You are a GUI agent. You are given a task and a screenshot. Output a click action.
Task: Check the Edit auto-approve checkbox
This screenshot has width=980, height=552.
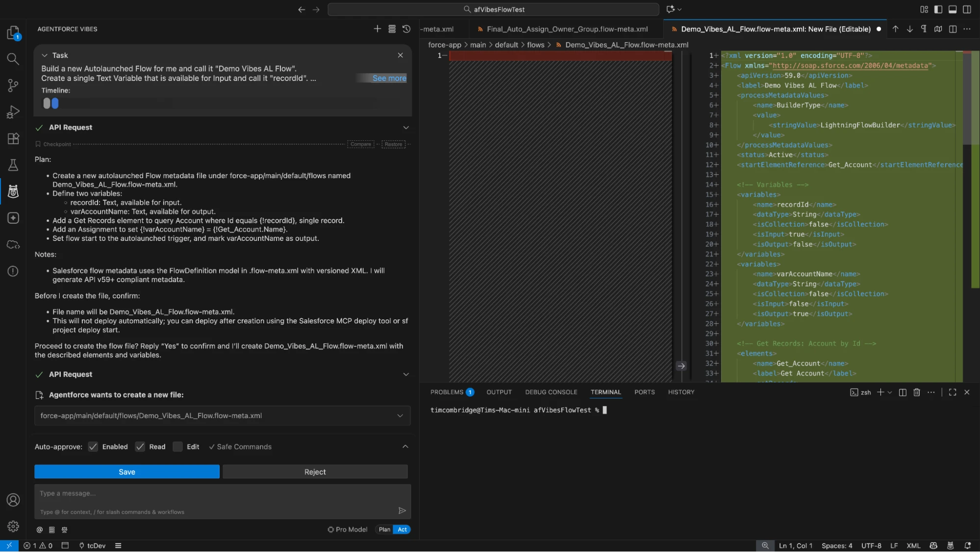(178, 447)
